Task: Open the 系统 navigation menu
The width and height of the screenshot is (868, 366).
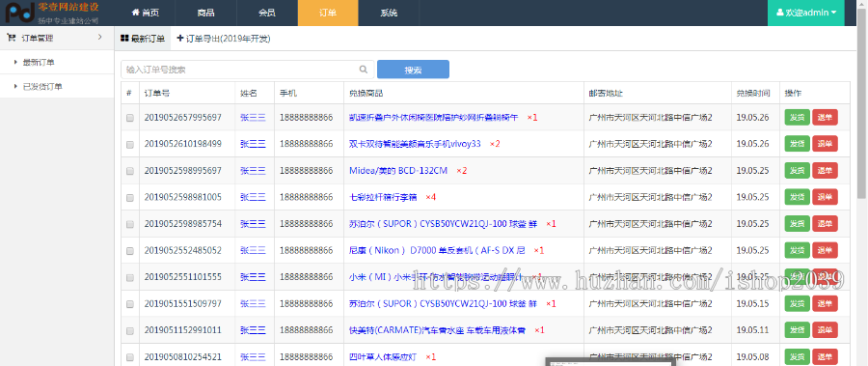Action: [x=389, y=13]
